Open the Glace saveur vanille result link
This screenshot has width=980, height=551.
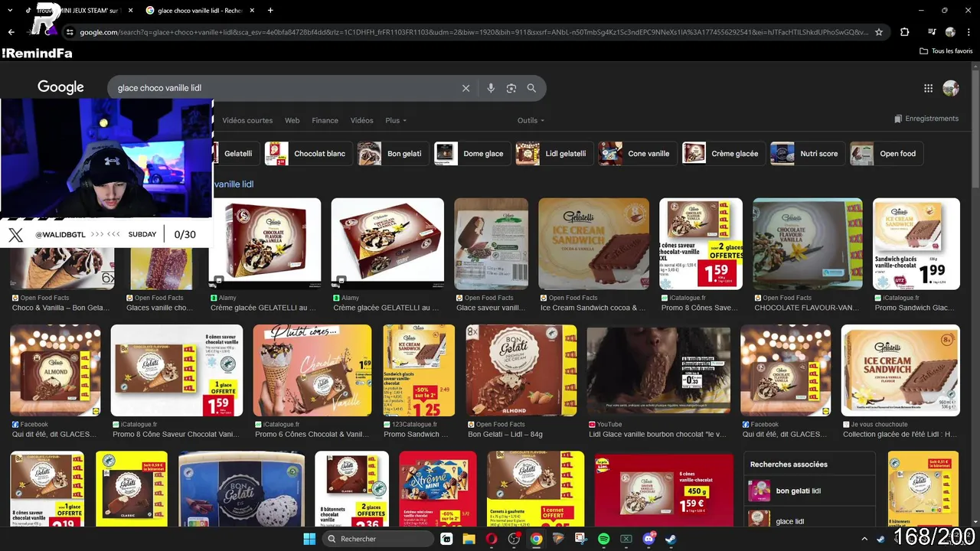click(x=491, y=308)
